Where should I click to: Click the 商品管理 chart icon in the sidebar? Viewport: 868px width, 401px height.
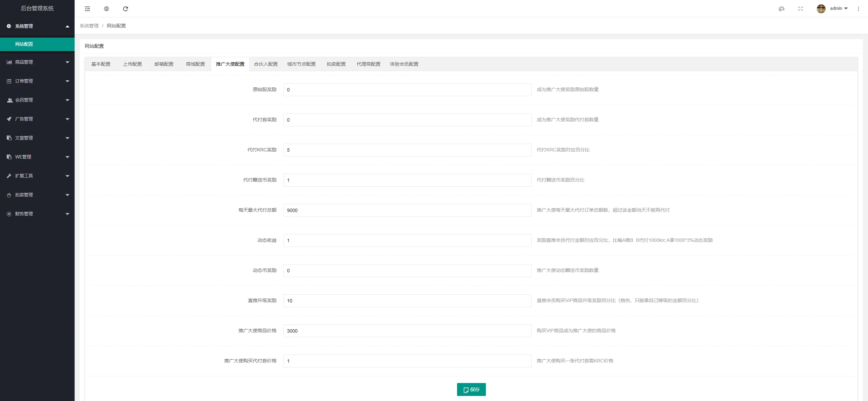click(x=9, y=62)
